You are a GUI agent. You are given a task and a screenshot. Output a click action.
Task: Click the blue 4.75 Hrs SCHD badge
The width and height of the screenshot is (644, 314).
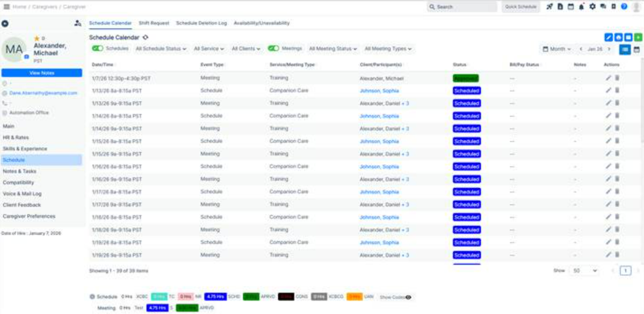(215, 297)
